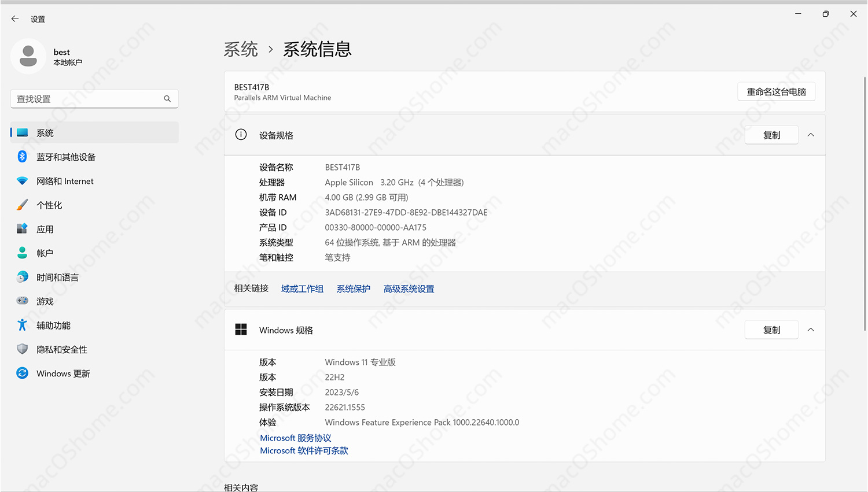Viewport: 868px width, 492px height.
Task: Click the 笔支持 pen and touch value
Action: pos(337,257)
